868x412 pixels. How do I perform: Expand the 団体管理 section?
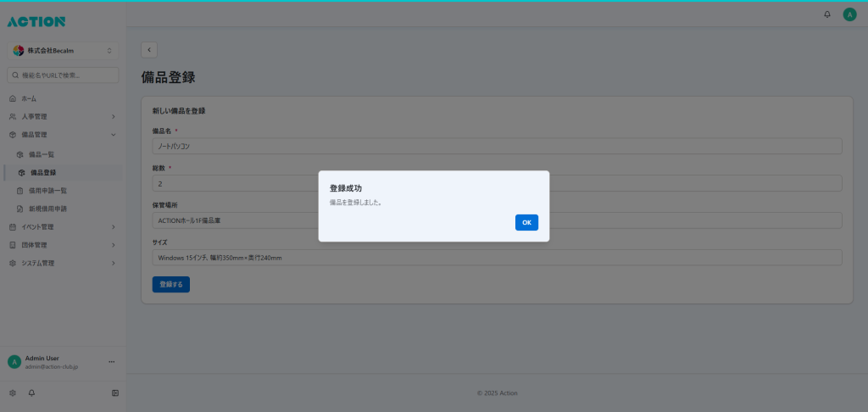[x=63, y=245]
